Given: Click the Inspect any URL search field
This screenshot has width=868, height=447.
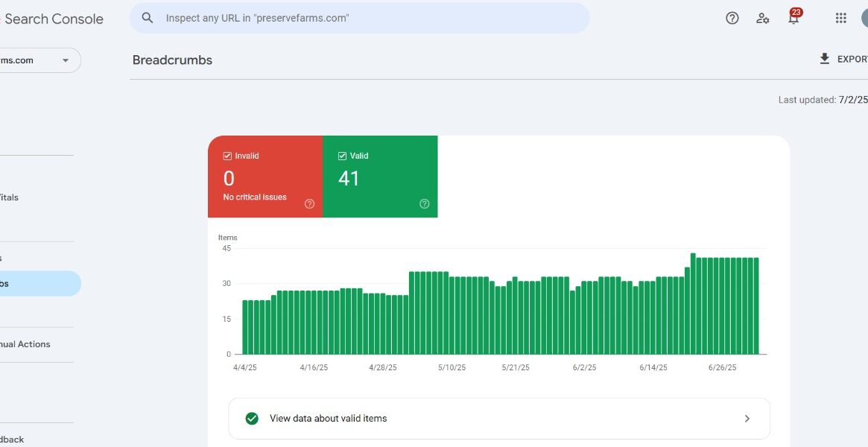Looking at the screenshot, I should coord(359,18).
